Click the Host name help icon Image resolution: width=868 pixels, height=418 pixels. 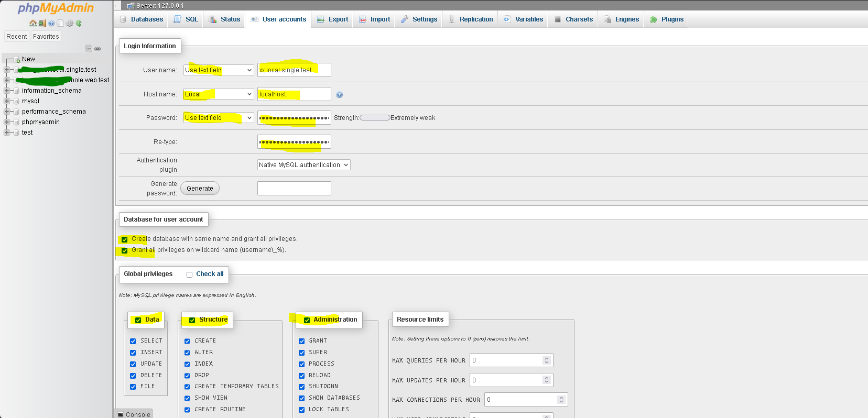[x=340, y=95]
